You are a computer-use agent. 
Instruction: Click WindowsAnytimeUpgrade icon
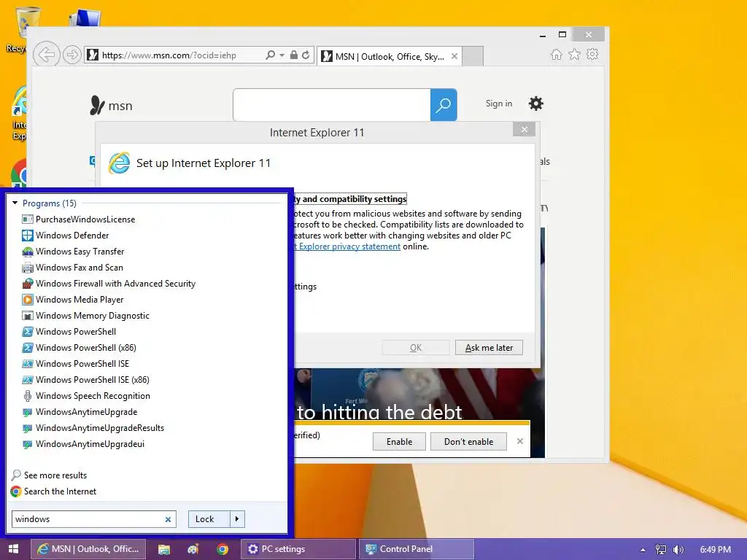tap(28, 412)
